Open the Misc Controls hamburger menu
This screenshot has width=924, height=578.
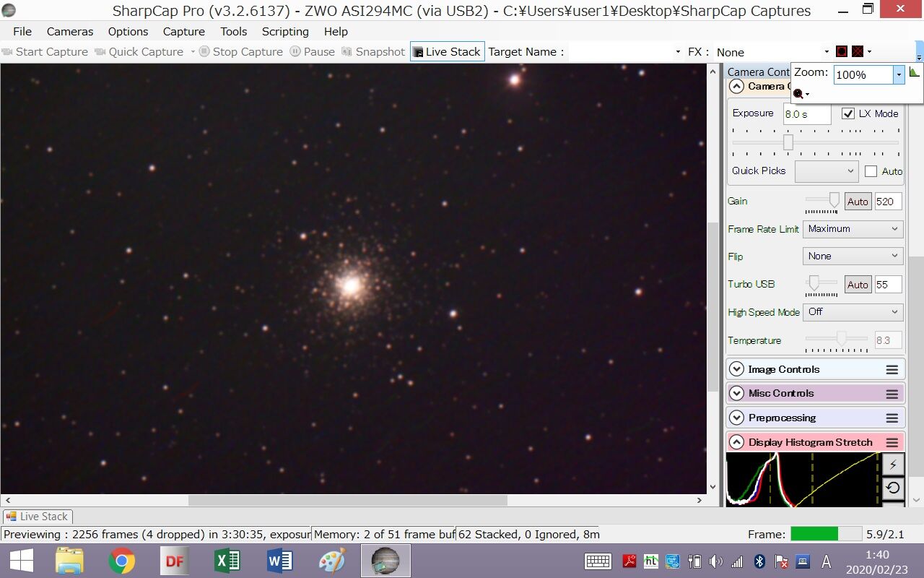(892, 394)
